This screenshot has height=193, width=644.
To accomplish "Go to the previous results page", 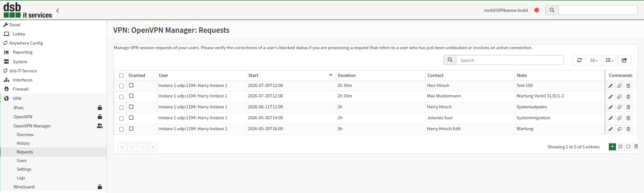I will tap(132, 147).
